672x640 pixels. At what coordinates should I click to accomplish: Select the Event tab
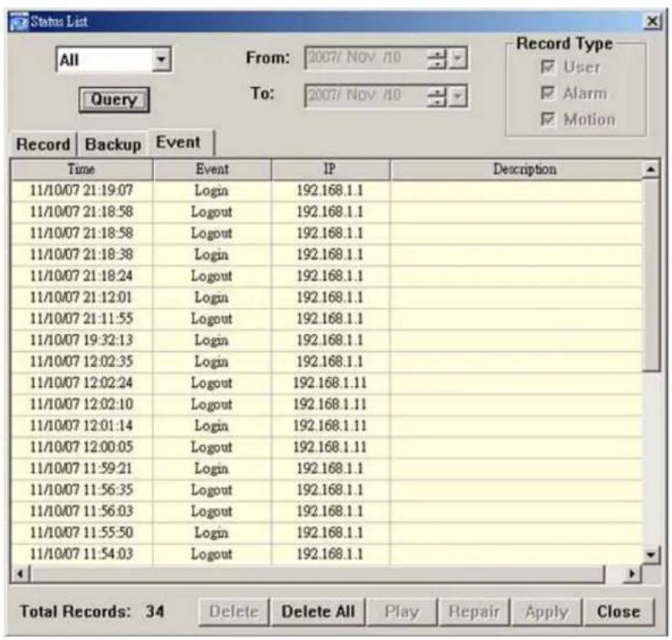[181, 142]
